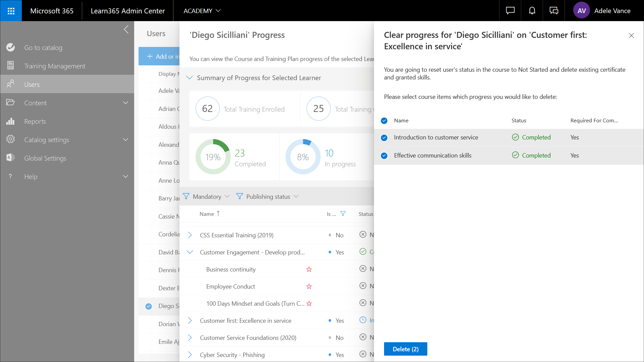This screenshot has height=362, width=644.
Task: Expand the CSS Essential Training (2019) row
Action: coord(190,235)
